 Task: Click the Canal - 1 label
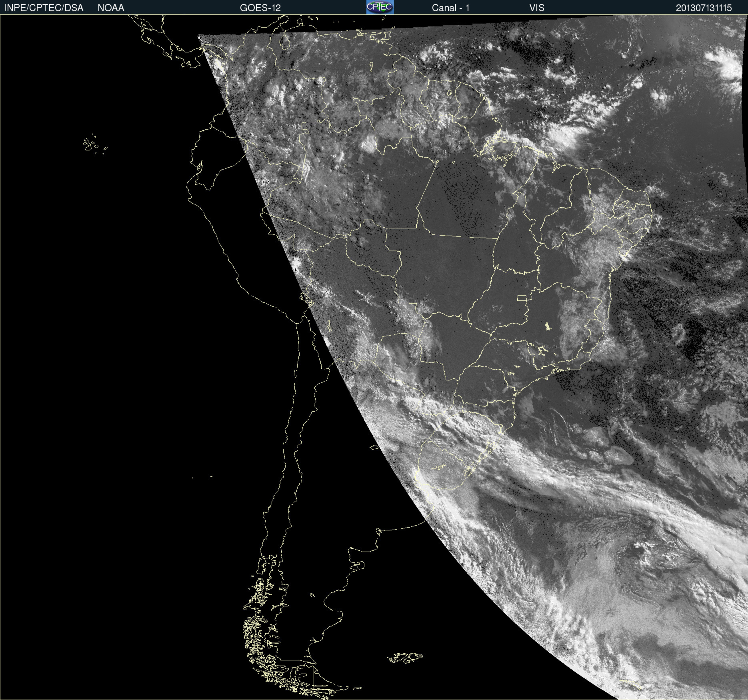tap(450, 8)
